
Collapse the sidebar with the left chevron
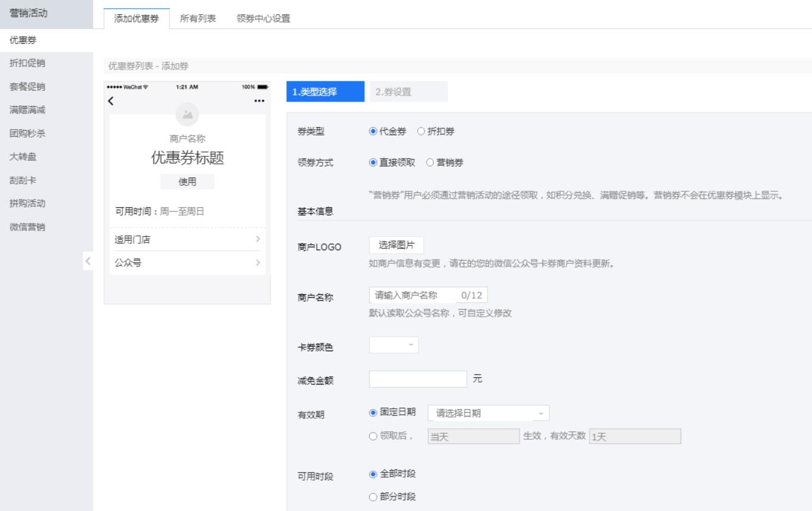click(x=87, y=260)
